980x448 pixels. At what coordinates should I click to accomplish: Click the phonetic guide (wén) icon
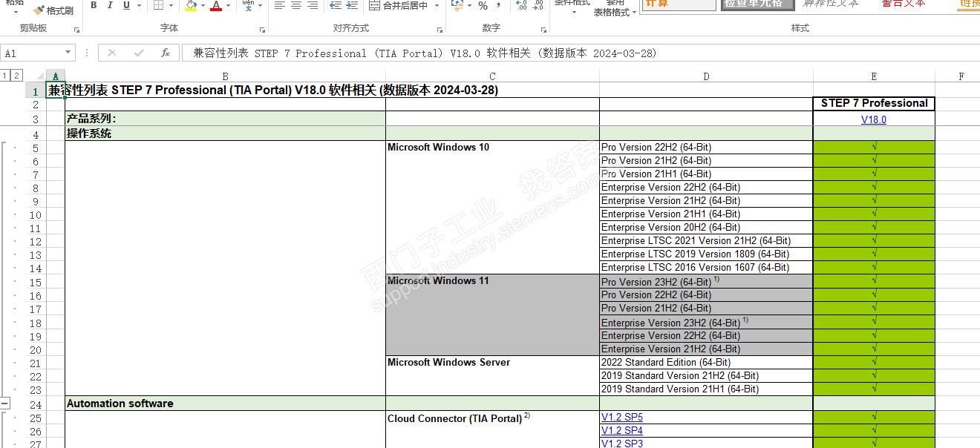coord(248,5)
